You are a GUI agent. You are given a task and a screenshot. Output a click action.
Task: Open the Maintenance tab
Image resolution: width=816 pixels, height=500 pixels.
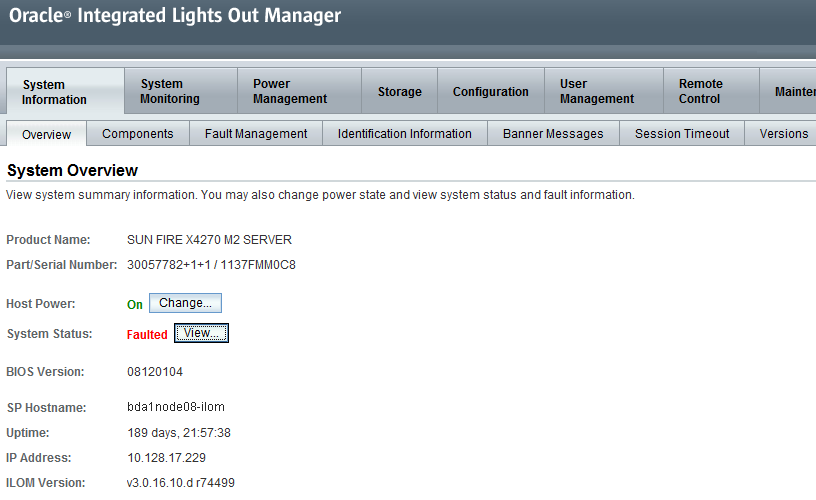(788, 91)
